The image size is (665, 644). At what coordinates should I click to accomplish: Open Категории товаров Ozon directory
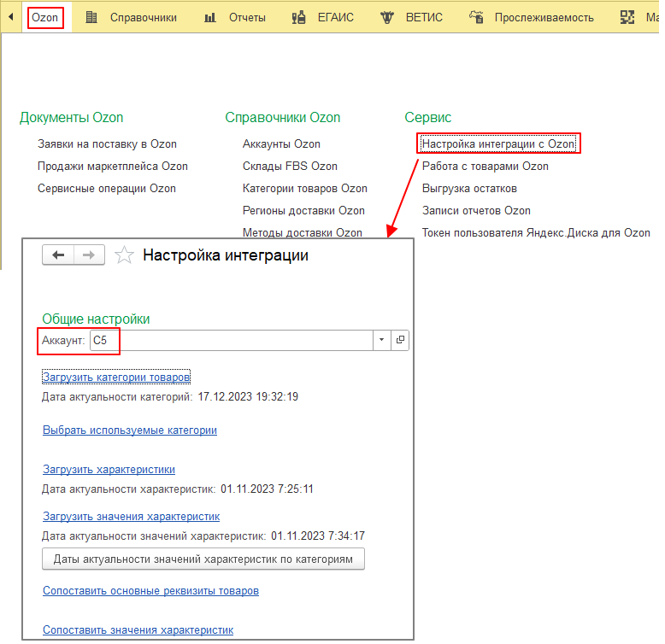point(304,188)
